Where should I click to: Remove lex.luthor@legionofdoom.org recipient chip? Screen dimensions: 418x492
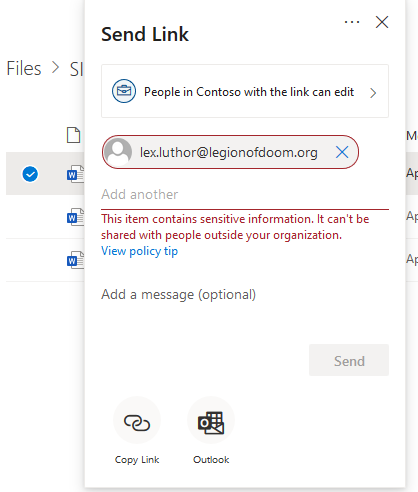(x=342, y=152)
